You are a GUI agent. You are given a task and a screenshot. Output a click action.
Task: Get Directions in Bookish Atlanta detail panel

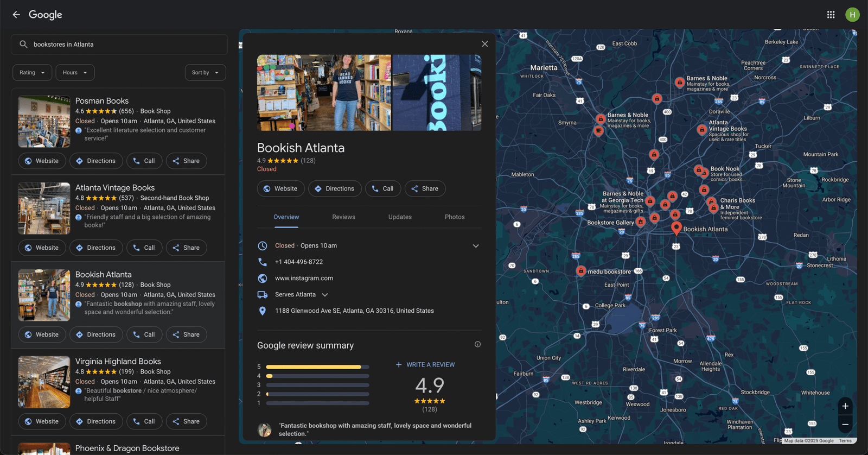[x=335, y=188]
